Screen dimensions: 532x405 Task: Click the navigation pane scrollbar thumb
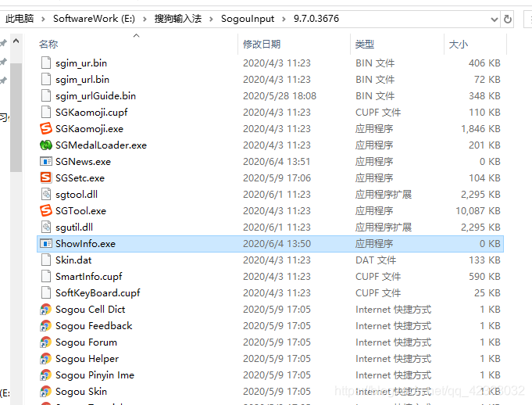(x=16, y=117)
